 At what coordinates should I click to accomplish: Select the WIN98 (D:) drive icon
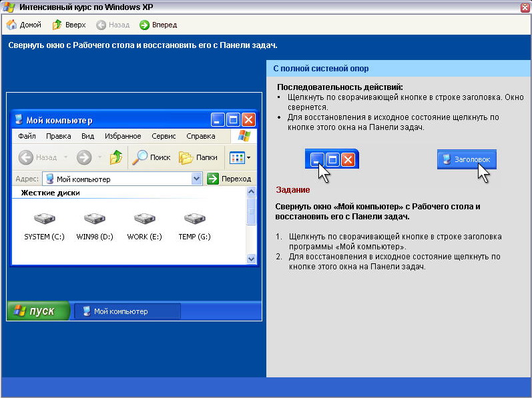(x=95, y=219)
